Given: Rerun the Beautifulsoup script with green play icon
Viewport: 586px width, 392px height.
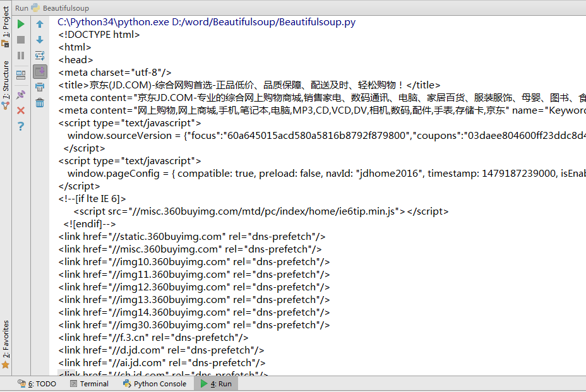Looking at the screenshot, I should (x=21, y=24).
